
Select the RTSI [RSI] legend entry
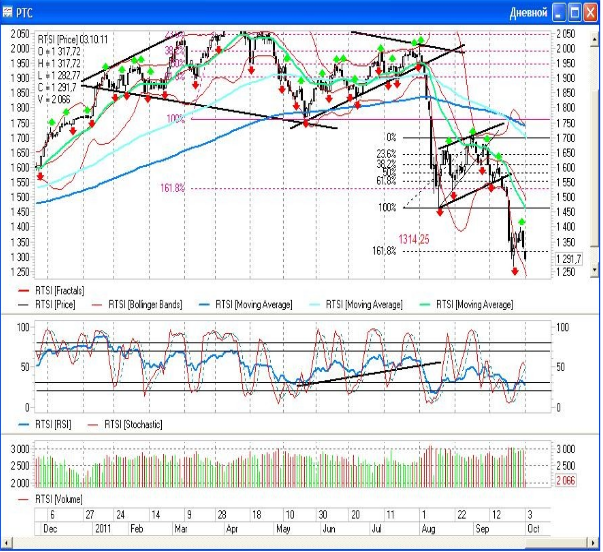pyautogui.click(x=45, y=424)
